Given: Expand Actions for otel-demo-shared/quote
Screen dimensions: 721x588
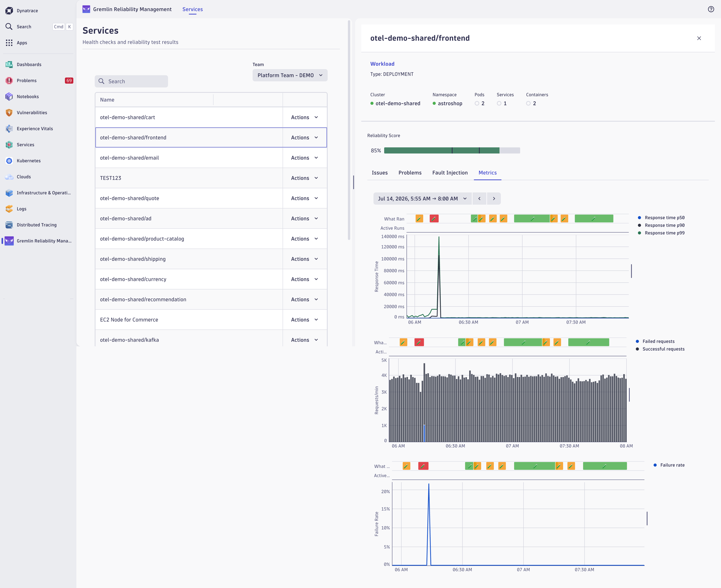Looking at the screenshot, I should [305, 198].
